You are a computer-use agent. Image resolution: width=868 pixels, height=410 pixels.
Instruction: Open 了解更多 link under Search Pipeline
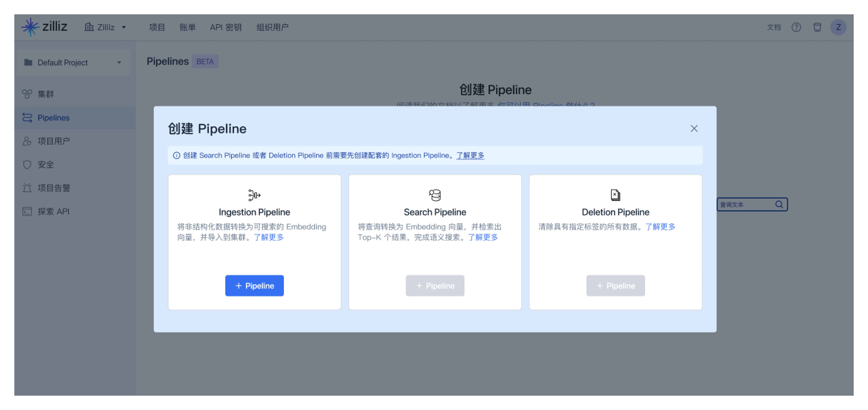pos(483,237)
